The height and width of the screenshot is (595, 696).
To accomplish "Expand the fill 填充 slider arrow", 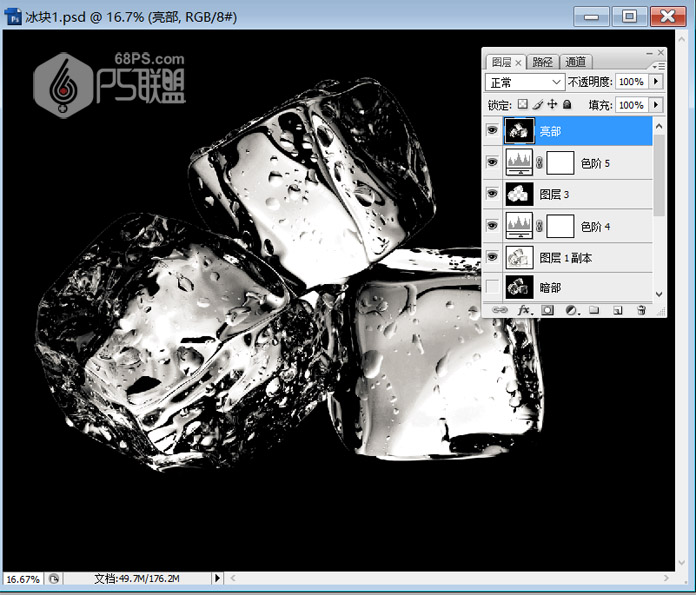I will [656, 104].
